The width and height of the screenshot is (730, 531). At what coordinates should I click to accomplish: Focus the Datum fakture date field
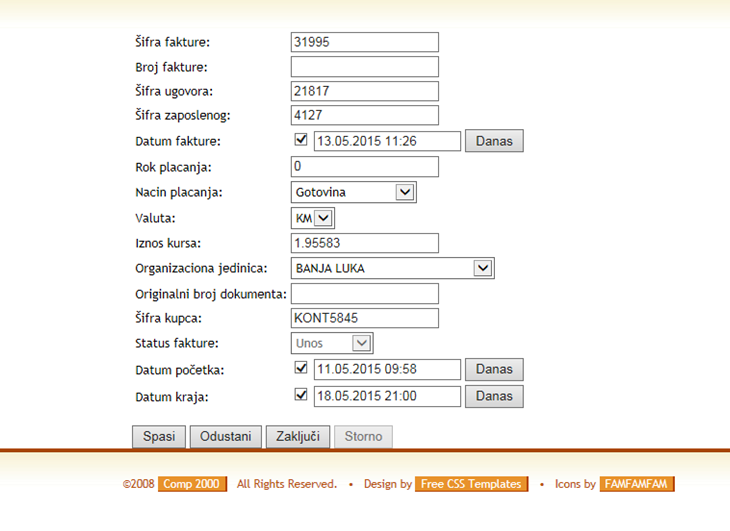pyautogui.click(x=387, y=141)
